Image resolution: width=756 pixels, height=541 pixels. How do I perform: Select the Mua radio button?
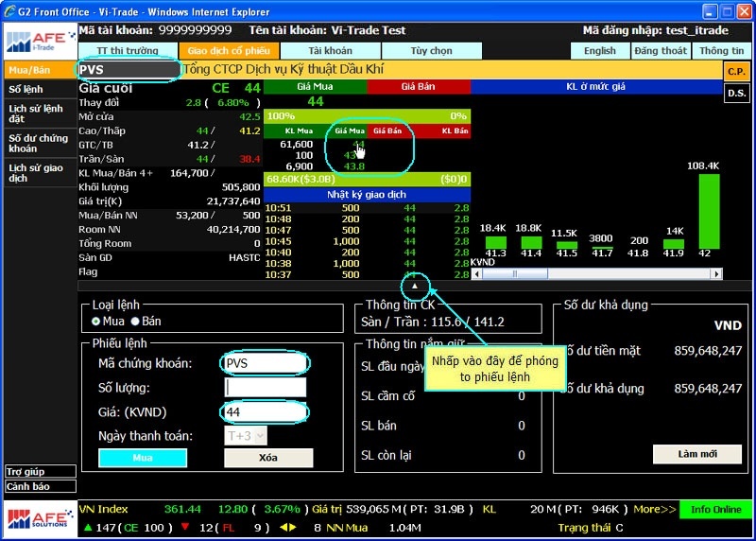(x=96, y=322)
